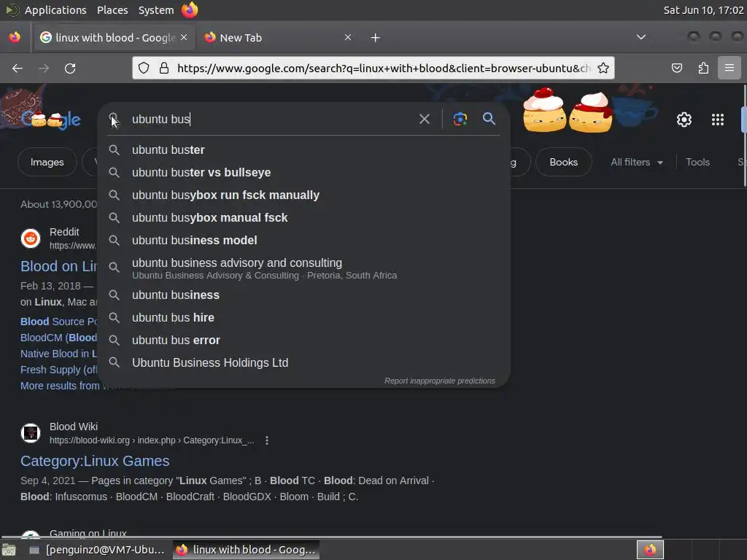
Task: Open the Applications menu
Action: coord(55,10)
